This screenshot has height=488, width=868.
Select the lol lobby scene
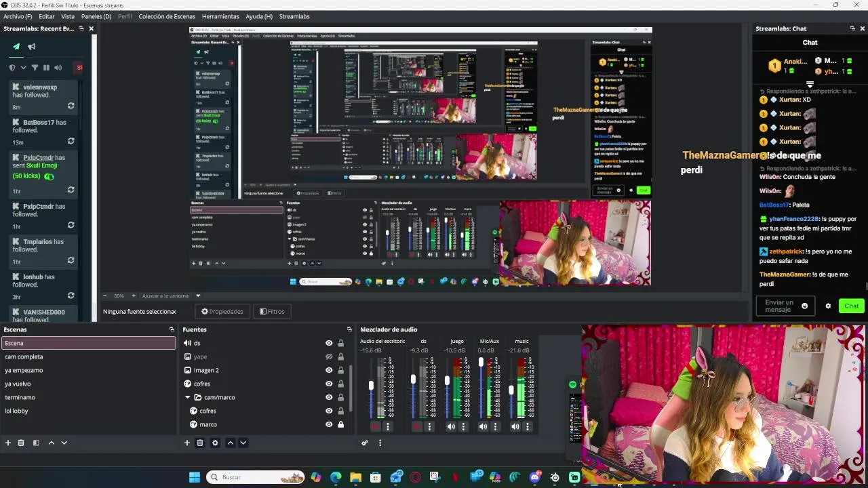[x=88, y=411]
